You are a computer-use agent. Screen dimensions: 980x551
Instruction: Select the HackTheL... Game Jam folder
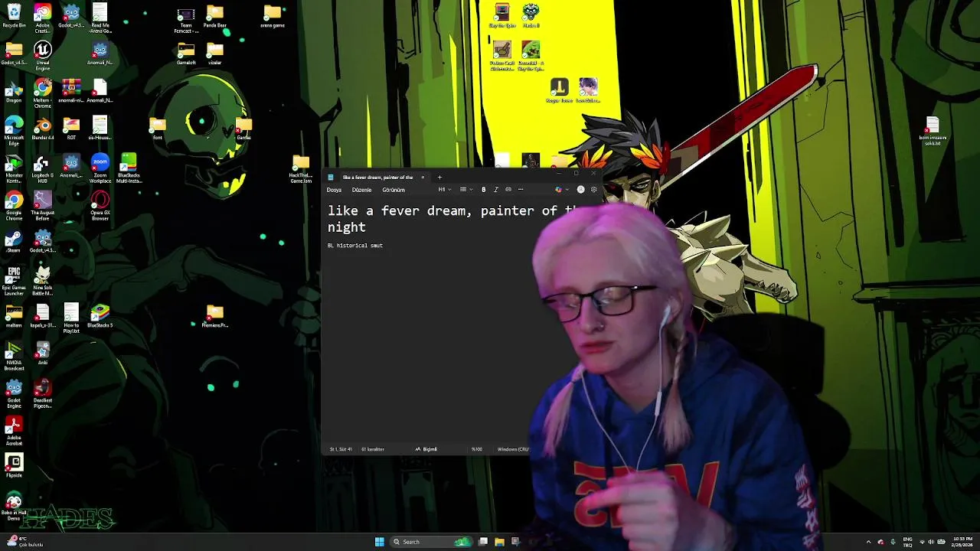pos(300,169)
